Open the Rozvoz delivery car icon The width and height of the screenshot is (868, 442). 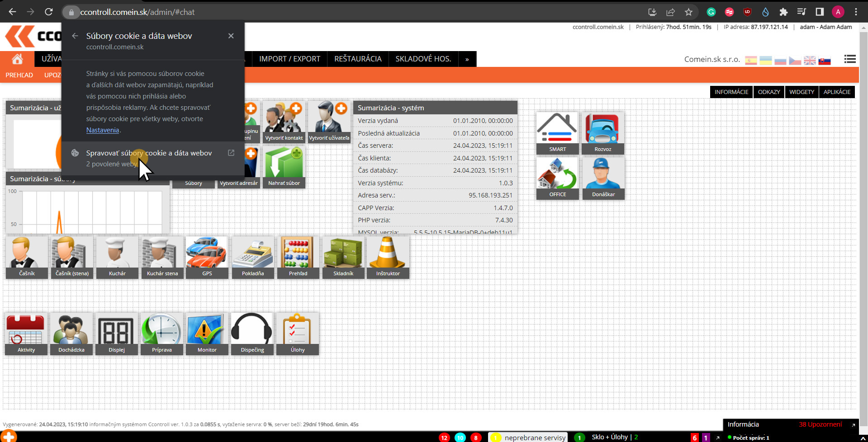tap(602, 133)
